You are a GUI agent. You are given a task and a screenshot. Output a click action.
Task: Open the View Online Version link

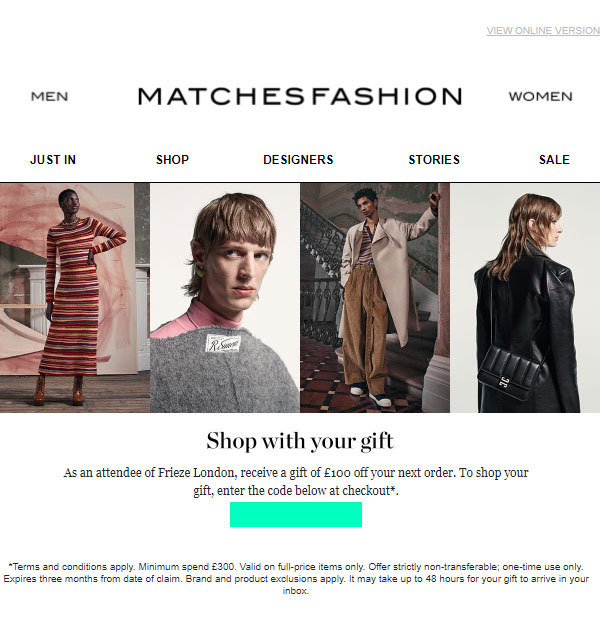coord(543,30)
